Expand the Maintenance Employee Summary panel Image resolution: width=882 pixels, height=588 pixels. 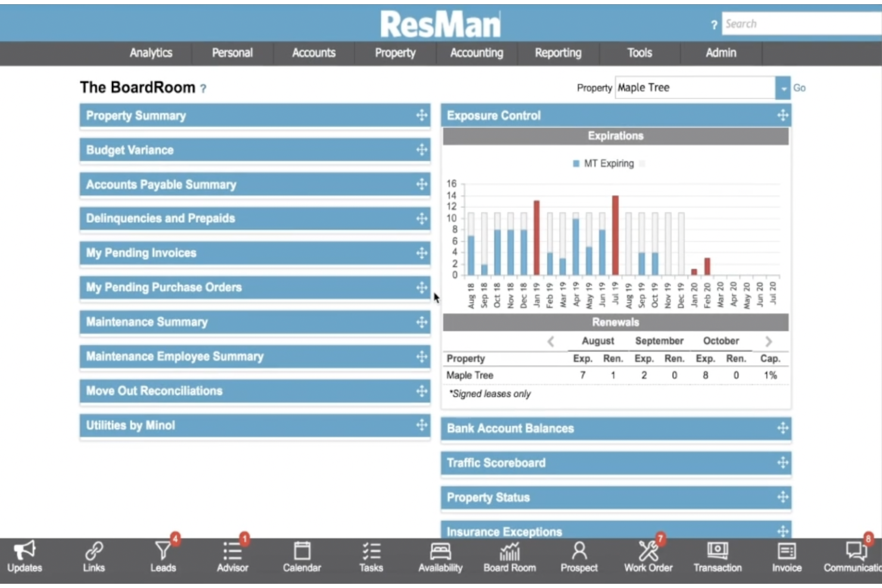point(254,357)
